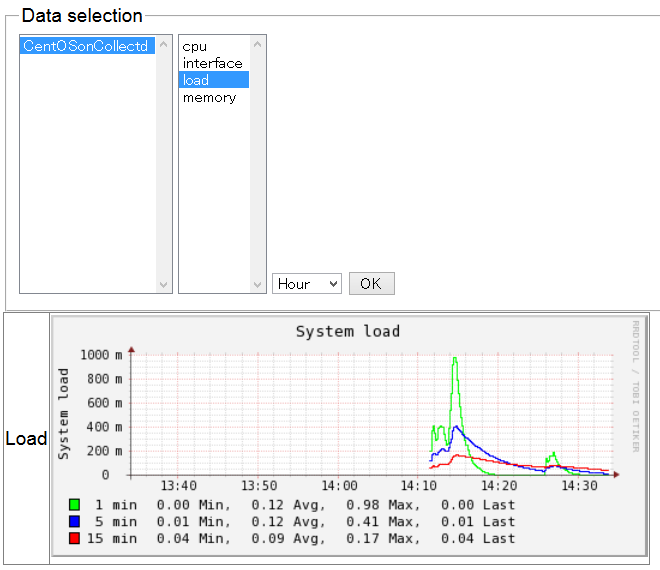Viewport: 660px width, 570px height.
Task: Select the load plugin entry
Action: point(214,80)
